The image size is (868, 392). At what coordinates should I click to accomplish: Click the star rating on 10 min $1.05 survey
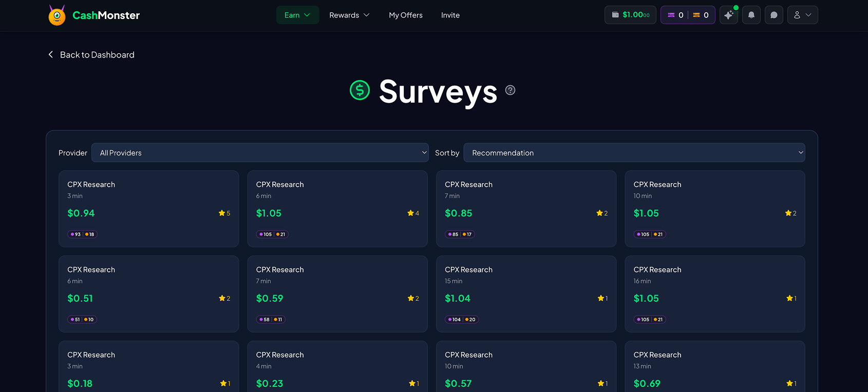pos(791,213)
